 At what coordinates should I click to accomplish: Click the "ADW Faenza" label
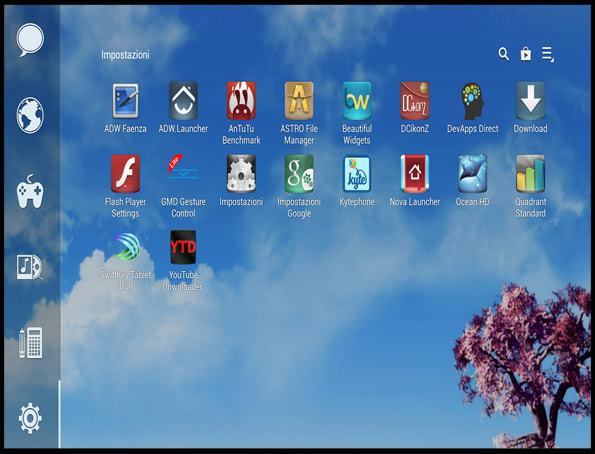point(126,129)
